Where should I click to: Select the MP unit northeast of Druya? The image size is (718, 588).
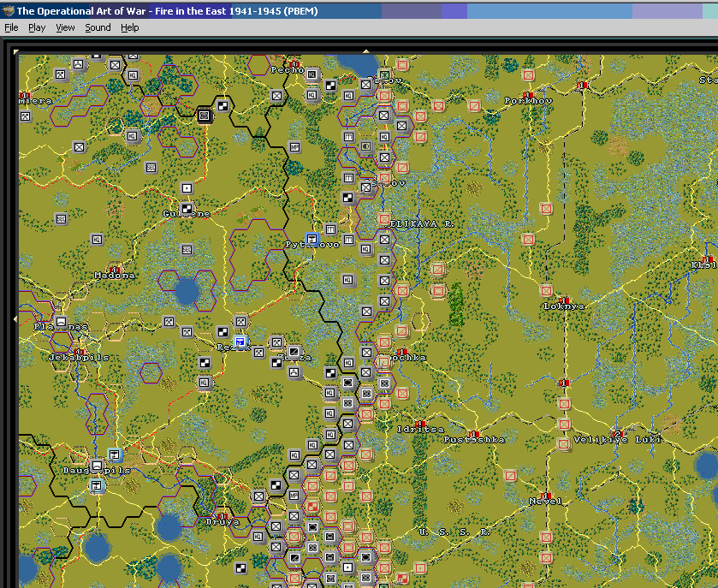[294, 496]
